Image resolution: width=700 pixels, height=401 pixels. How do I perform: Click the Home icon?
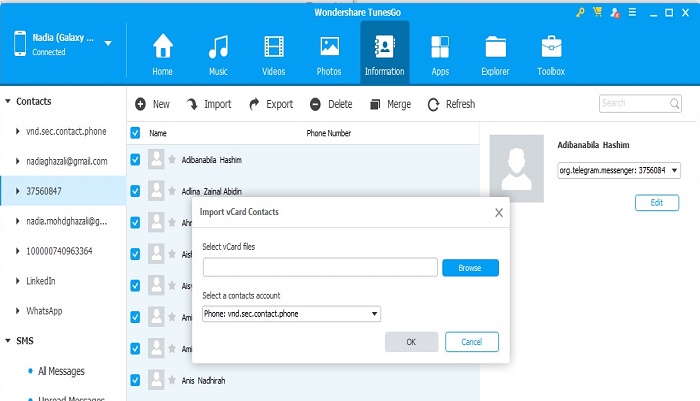pos(162,47)
